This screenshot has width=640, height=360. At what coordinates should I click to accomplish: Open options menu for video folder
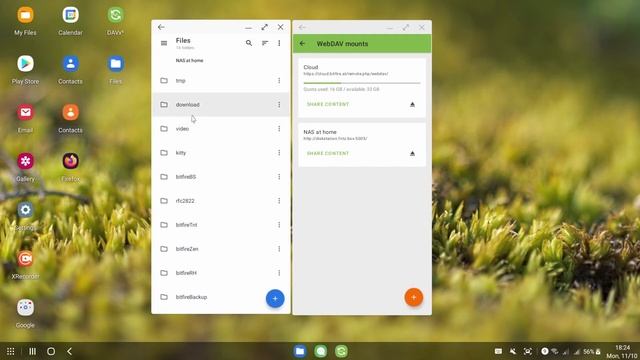pyautogui.click(x=279, y=129)
